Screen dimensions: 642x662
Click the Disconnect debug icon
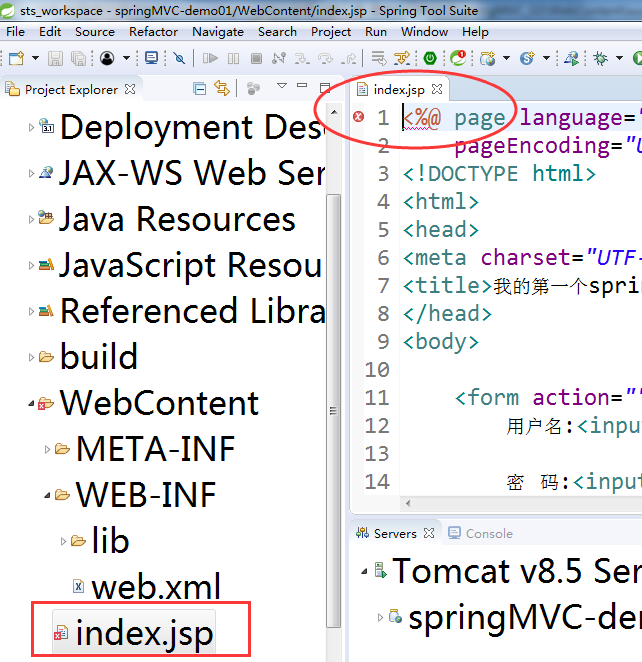279,58
